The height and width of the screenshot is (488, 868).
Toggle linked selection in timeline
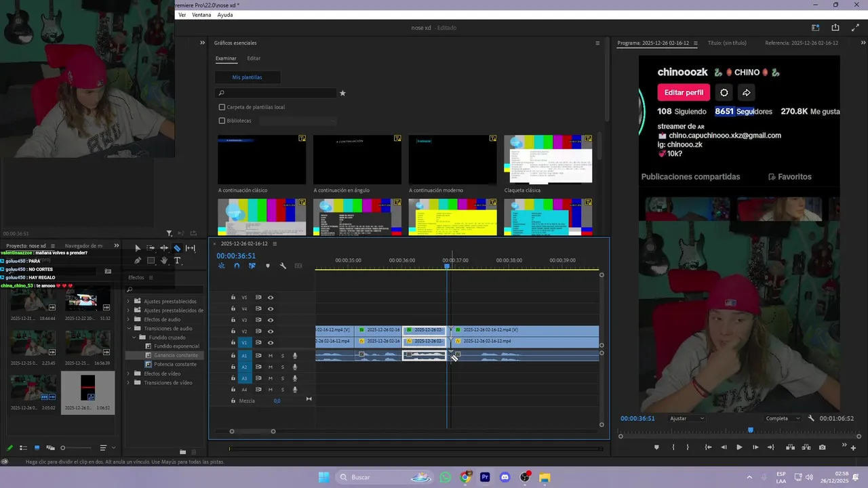click(252, 266)
